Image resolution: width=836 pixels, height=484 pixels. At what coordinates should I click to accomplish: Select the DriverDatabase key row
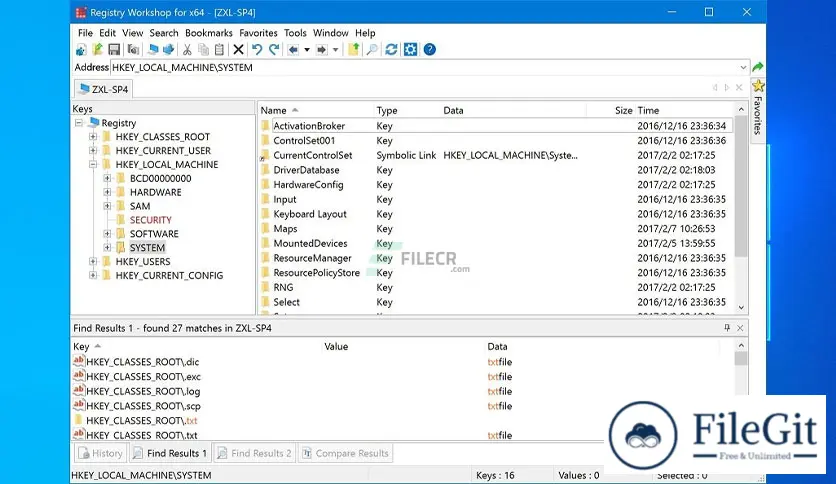496,170
